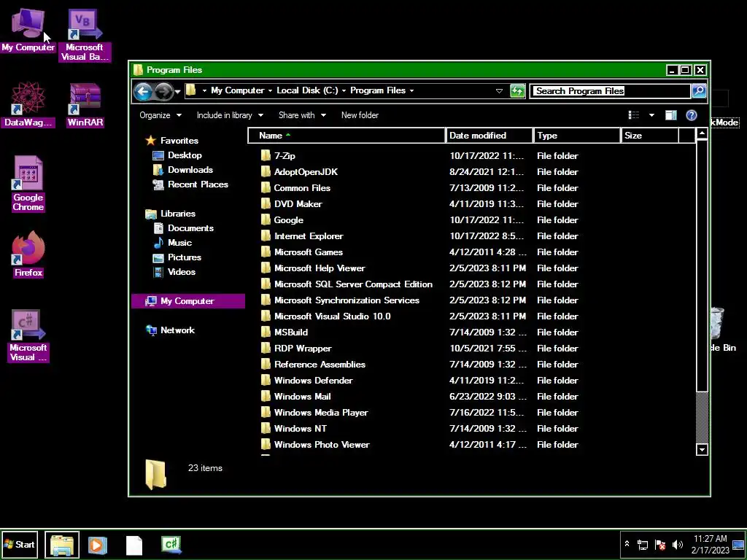This screenshot has height=560, width=747.
Task: Select the Microsoft Games folder icon
Action: (266, 252)
